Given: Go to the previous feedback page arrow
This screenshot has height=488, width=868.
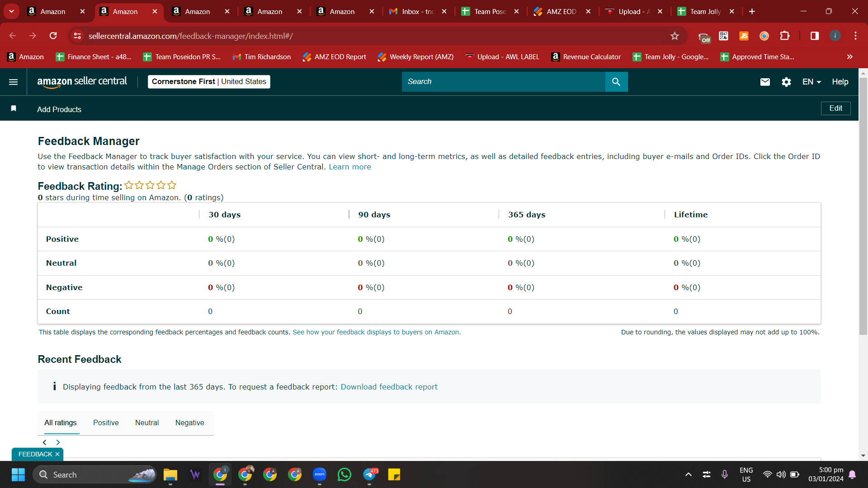Looking at the screenshot, I should [x=44, y=442].
